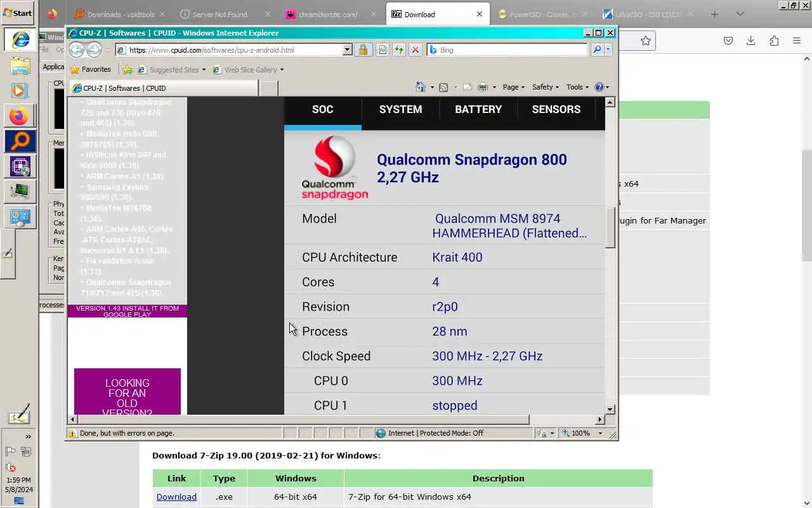Viewport: 812px width, 508px height.
Task: Click the Read Mail icon
Action: click(468, 87)
